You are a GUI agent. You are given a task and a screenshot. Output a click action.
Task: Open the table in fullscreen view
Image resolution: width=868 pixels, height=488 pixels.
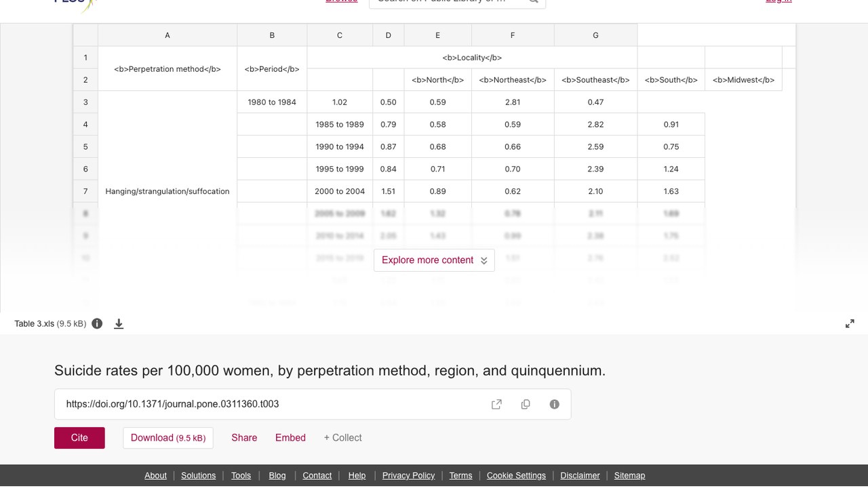[850, 324]
